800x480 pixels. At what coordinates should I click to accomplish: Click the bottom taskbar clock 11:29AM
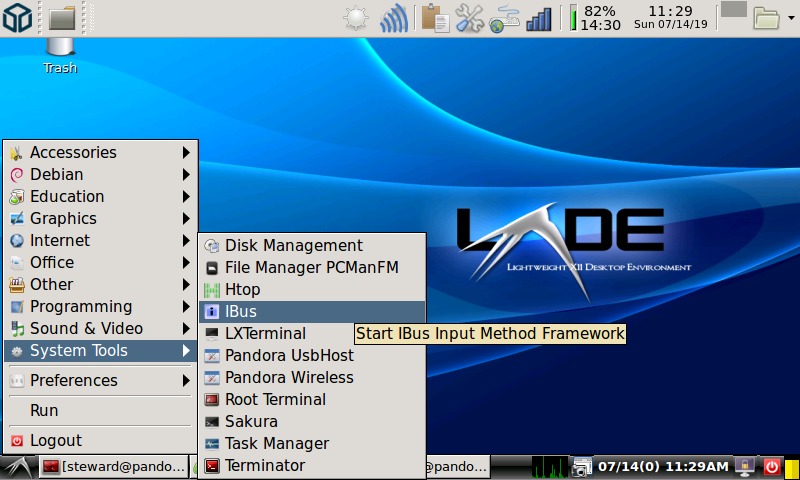(663, 467)
